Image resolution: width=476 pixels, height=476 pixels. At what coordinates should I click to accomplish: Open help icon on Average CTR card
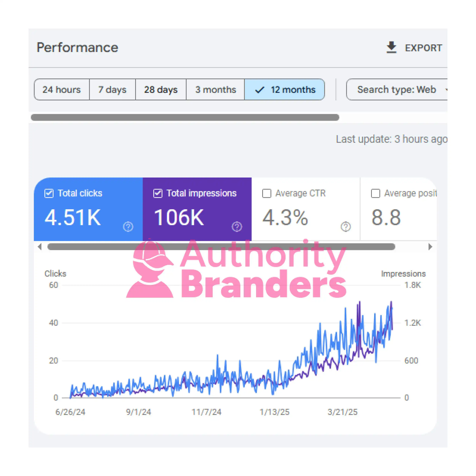pos(346,226)
